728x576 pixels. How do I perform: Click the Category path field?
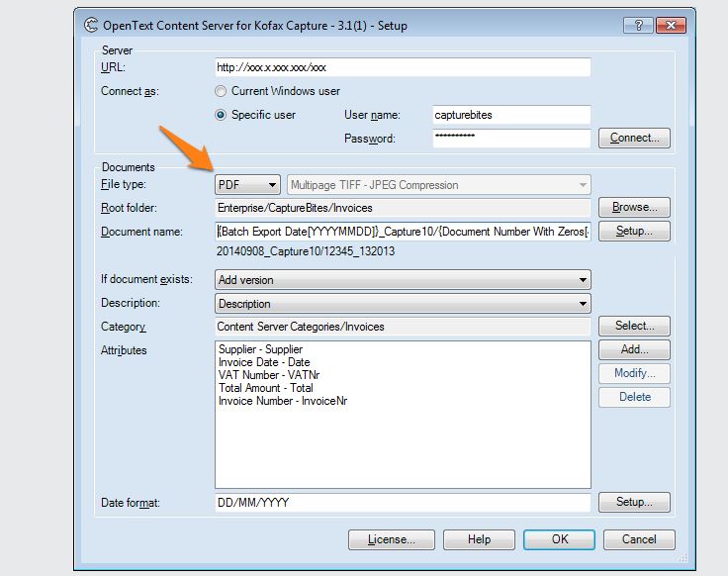pos(403,327)
